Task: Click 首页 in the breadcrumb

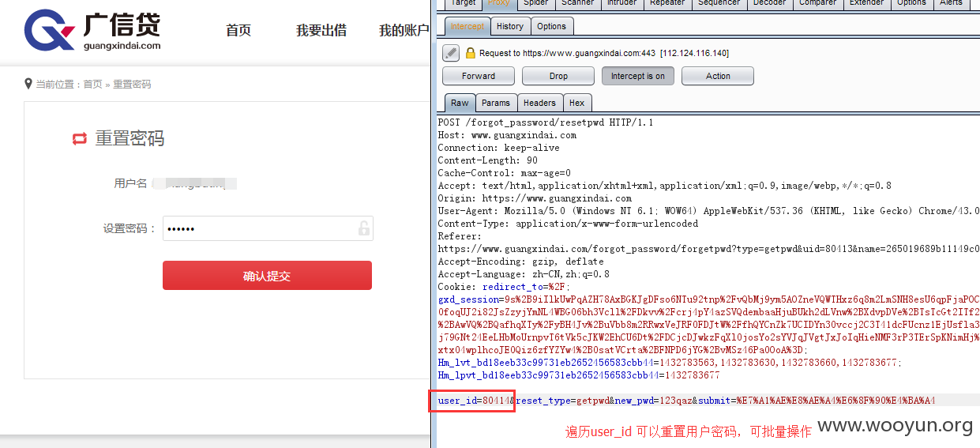Action: tap(93, 84)
